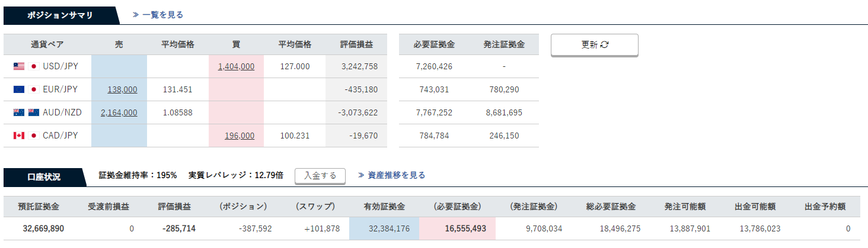Select the 口座状況 section tab
This screenshot has width=868, height=248.
click(44, 176)
